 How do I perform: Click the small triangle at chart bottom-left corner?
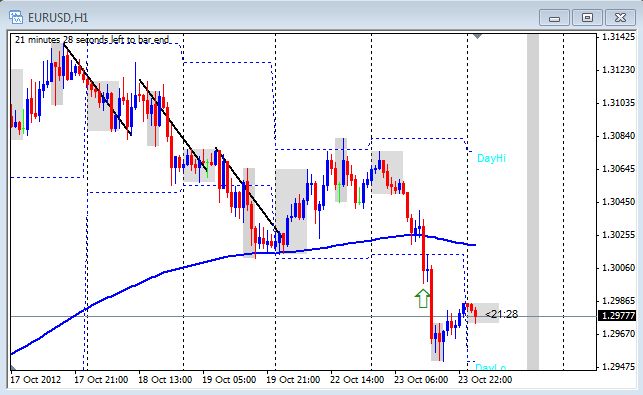click(x=13, y=367)
